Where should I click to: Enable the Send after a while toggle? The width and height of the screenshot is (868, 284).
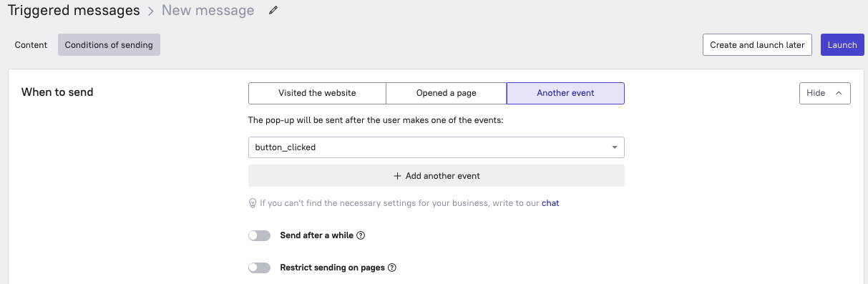[x=259, y=235]
